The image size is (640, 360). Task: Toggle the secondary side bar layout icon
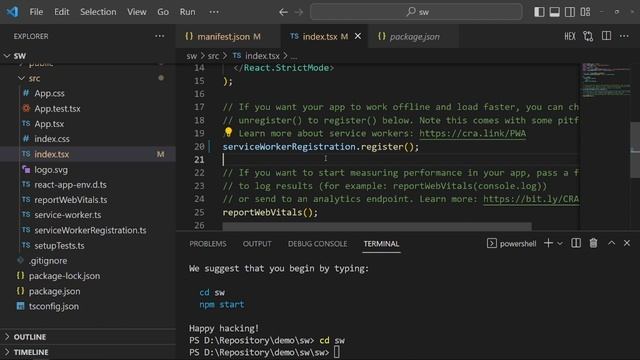coord(570,12)
